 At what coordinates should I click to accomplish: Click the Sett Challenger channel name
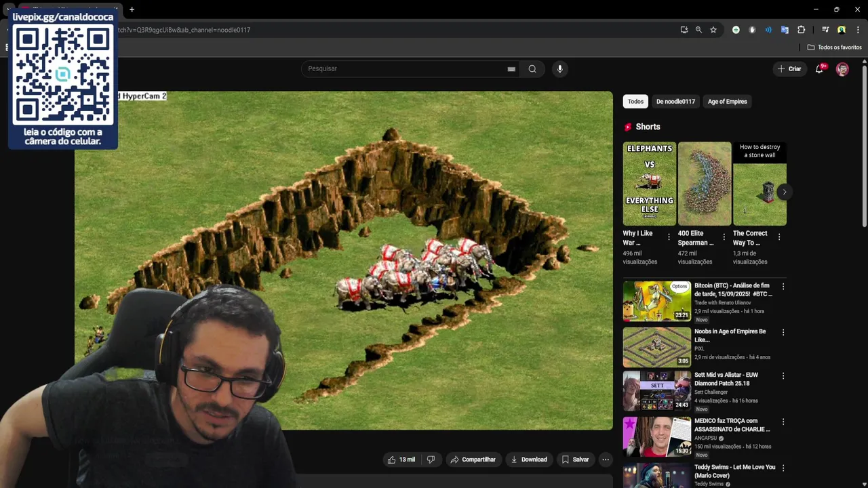[711, 392]
